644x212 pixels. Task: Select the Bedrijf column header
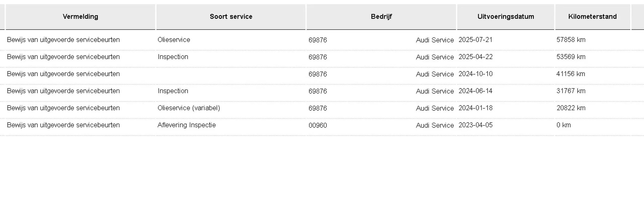click(381, 17)
